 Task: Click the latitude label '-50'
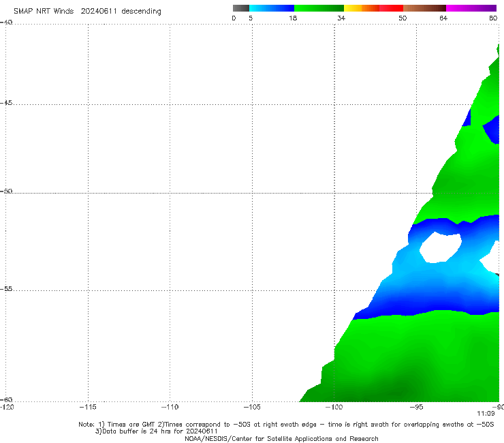tap(6, 192)
